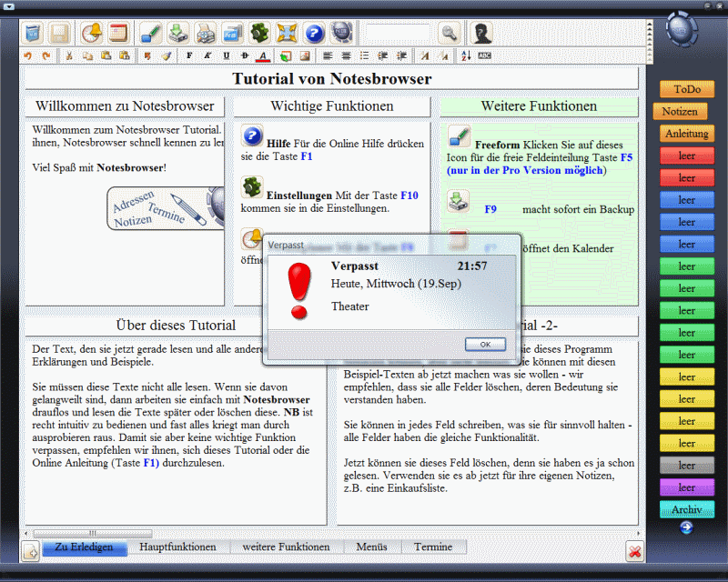Toggle fullscreen with the four-arrows icon
Screen dimensions: 728x582
pos(287,33)
